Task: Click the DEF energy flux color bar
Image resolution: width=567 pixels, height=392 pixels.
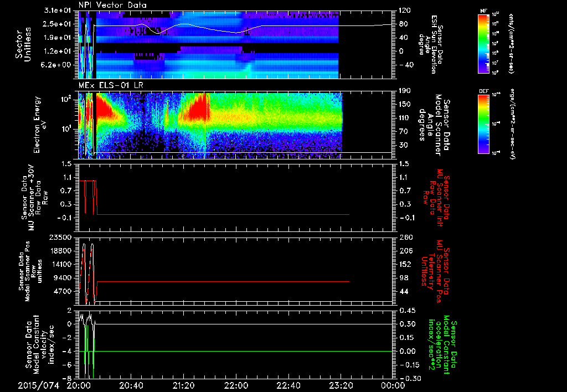Action: [484, 123]
